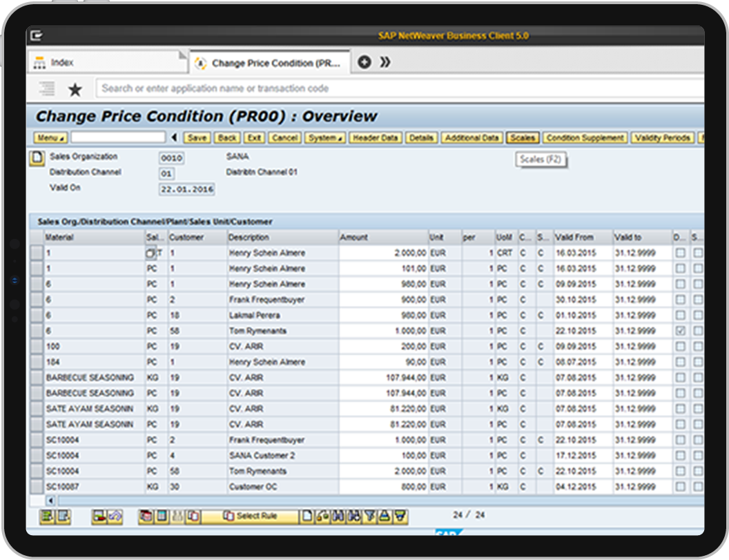This screenshot has width=729, height=560.
Task: Click the first green list icon in bottom toolbar
Action: tap(46, 516)
